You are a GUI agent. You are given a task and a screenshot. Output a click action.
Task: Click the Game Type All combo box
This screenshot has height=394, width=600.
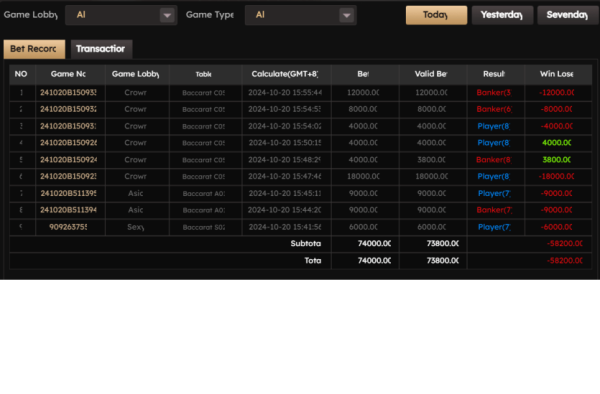click(x=301, y=15)
